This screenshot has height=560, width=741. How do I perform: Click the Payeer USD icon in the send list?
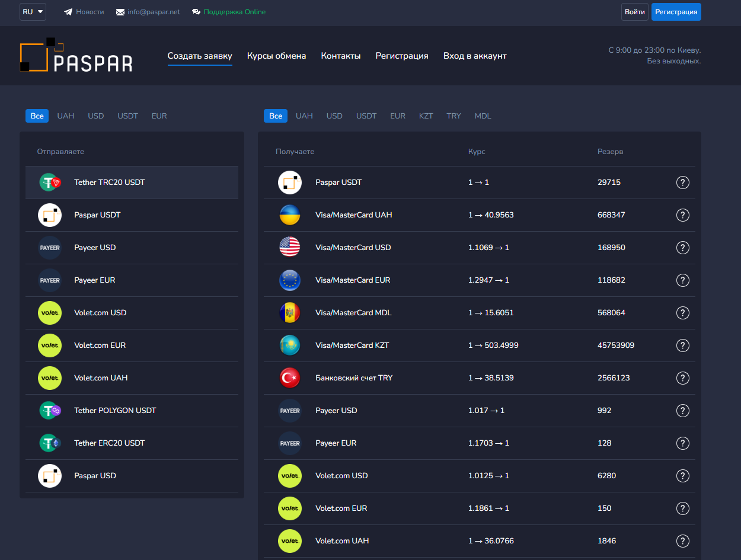click(x=50, y=248)
